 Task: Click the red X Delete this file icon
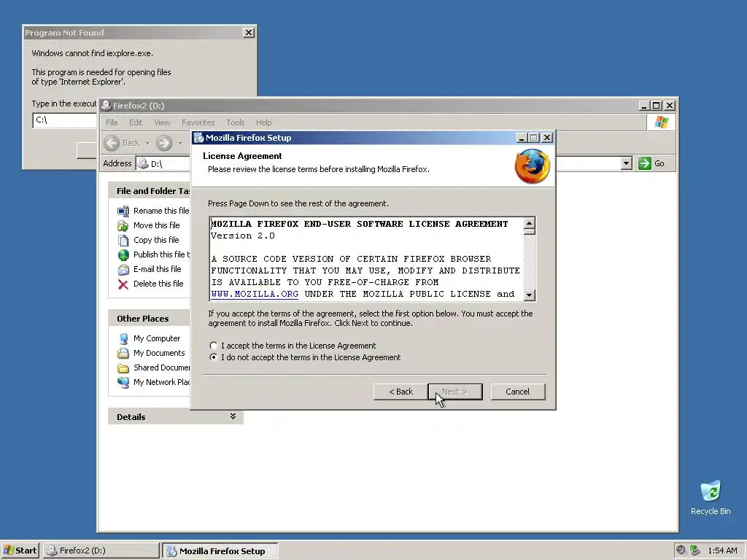click(123, 284)
